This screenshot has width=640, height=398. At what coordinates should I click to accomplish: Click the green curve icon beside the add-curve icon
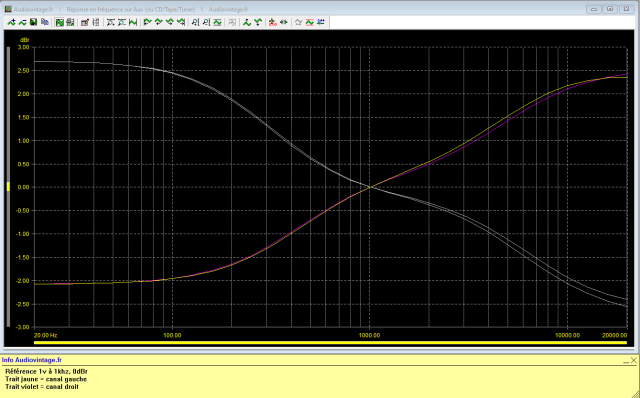(x=22, y=22)
